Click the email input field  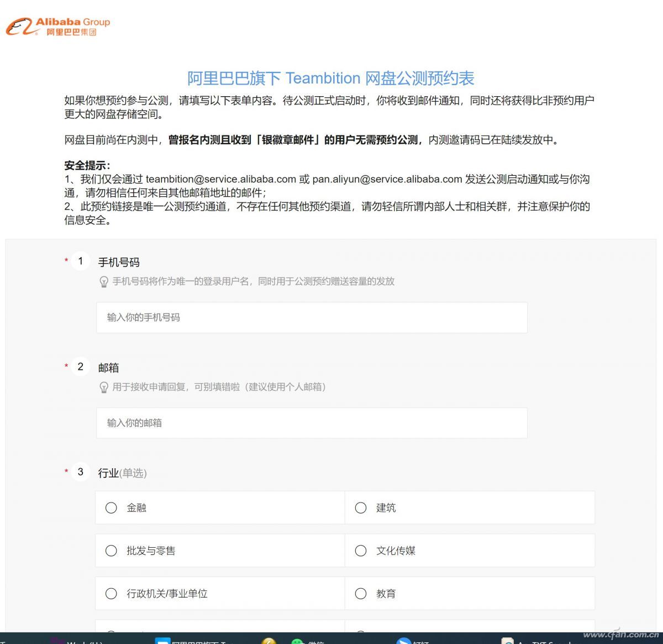[x=311, y=423]
